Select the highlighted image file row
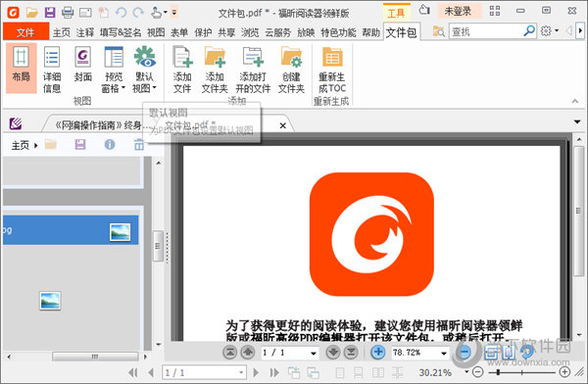The width and height of the screenshot is (588, 384). pos(71,230)
